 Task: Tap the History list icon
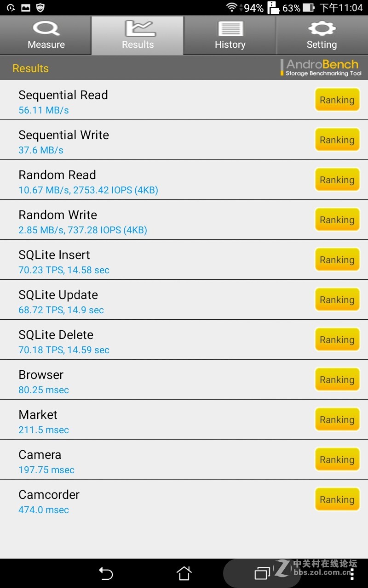(230, 28)
